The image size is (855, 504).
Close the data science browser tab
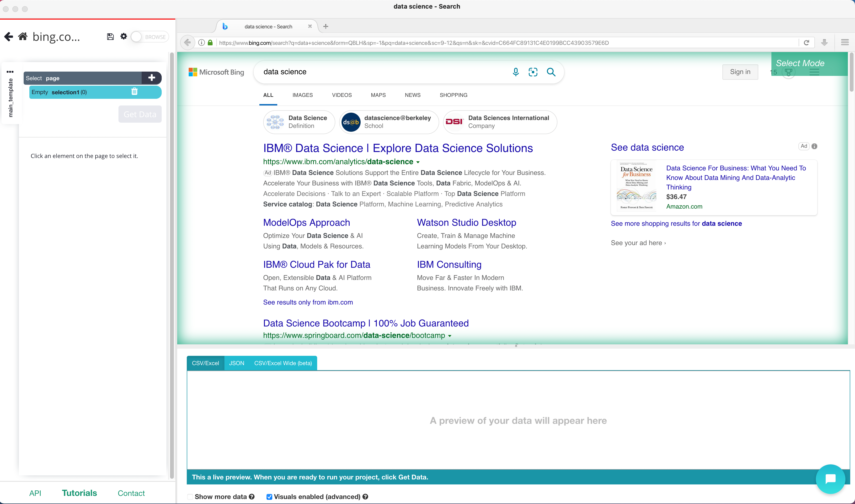coord(310,26)
